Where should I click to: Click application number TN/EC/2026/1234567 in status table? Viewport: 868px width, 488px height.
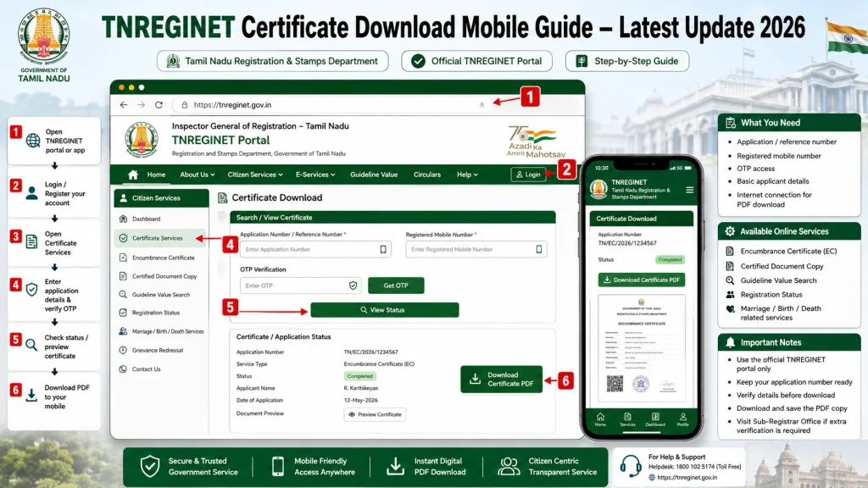click(x=371, y=352)
